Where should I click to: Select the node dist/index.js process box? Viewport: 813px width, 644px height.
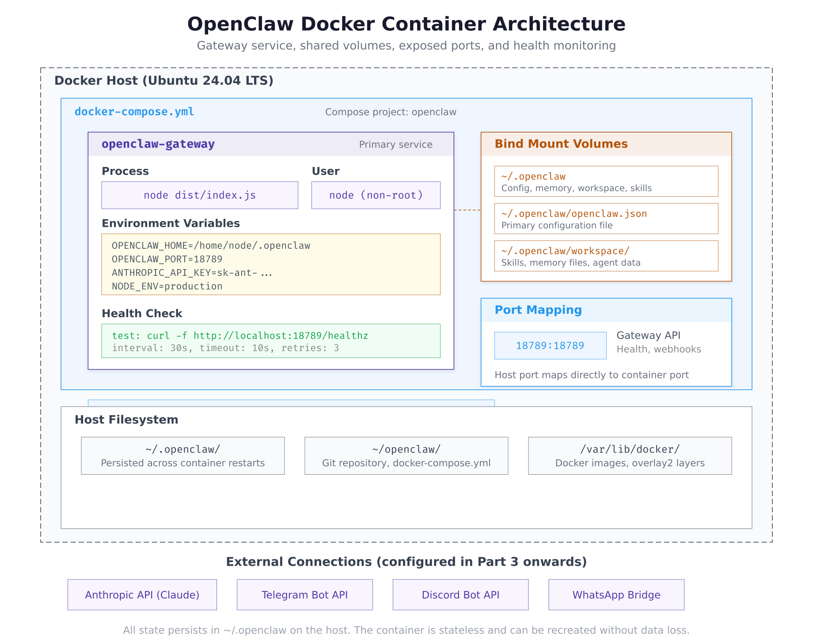[199, 195]
